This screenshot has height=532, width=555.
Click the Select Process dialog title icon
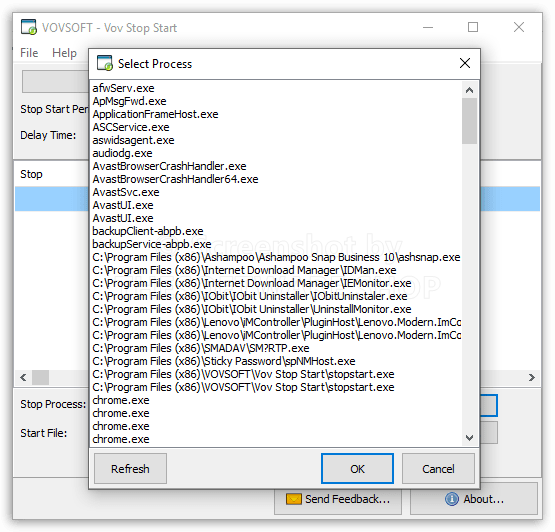[104, 63]
